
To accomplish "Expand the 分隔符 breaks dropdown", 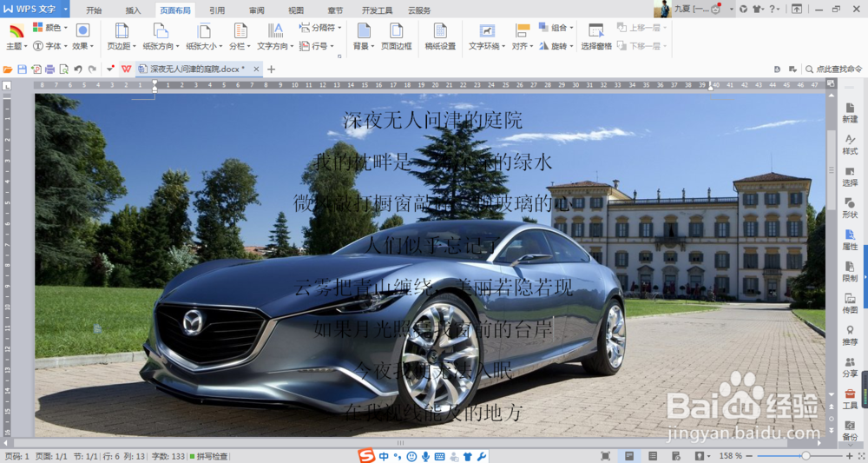I will (320, 27).
